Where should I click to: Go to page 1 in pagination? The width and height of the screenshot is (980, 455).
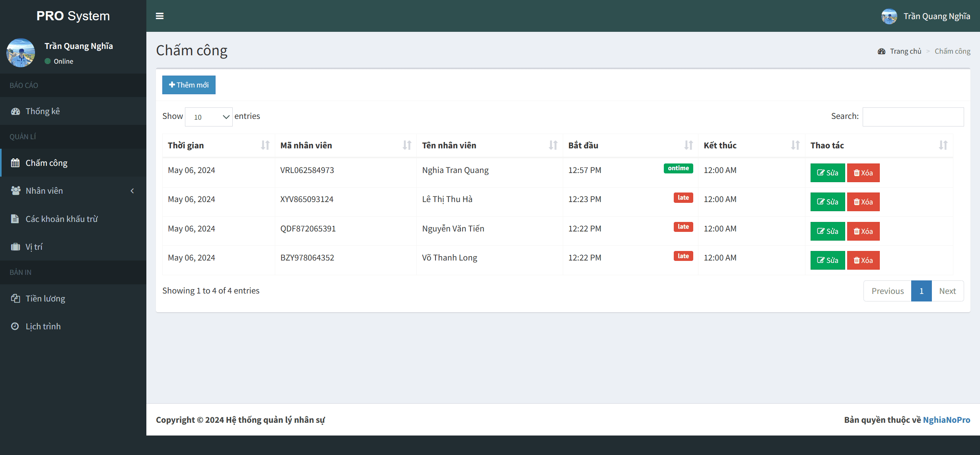(921, 291)
